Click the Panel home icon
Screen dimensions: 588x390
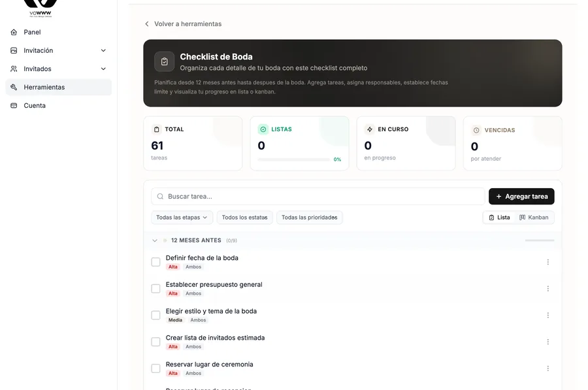click(14, 32)
